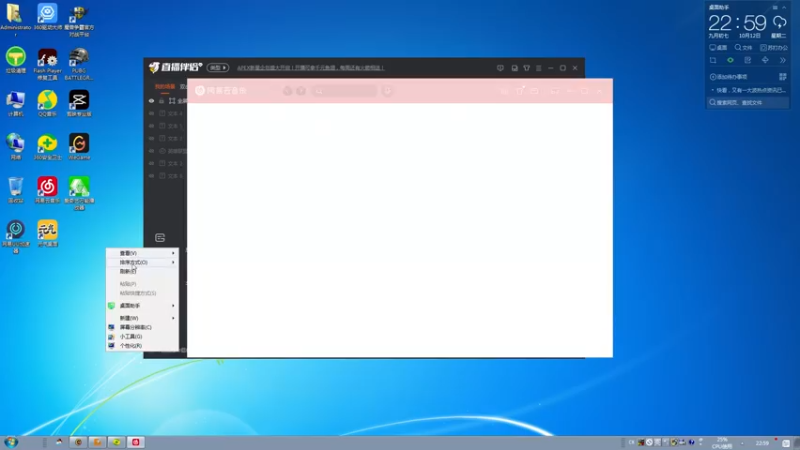Toggle visibility eye of 文本 6 source
800x450 pixels.
152,176
